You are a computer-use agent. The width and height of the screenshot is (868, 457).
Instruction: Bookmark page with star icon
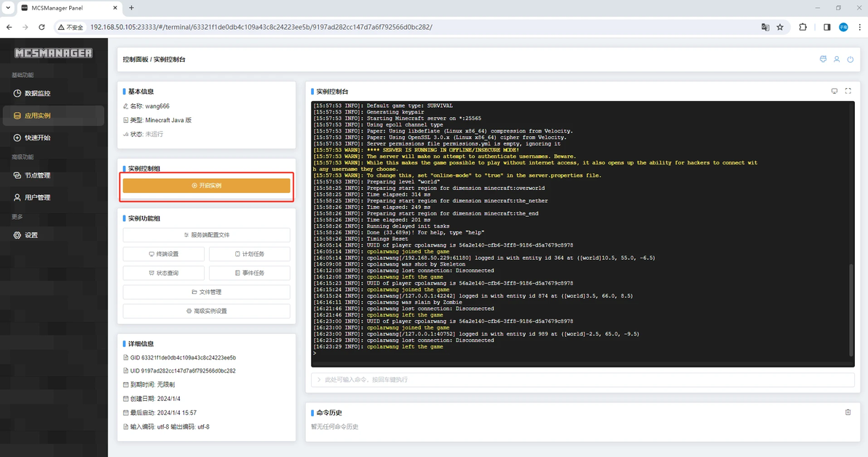click(x=780, y=27)
